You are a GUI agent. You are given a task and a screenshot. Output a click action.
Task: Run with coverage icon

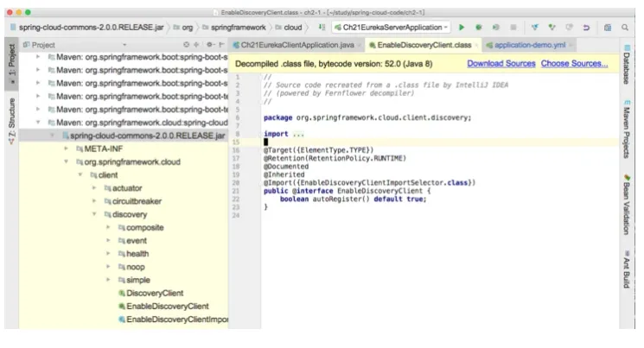495,28
